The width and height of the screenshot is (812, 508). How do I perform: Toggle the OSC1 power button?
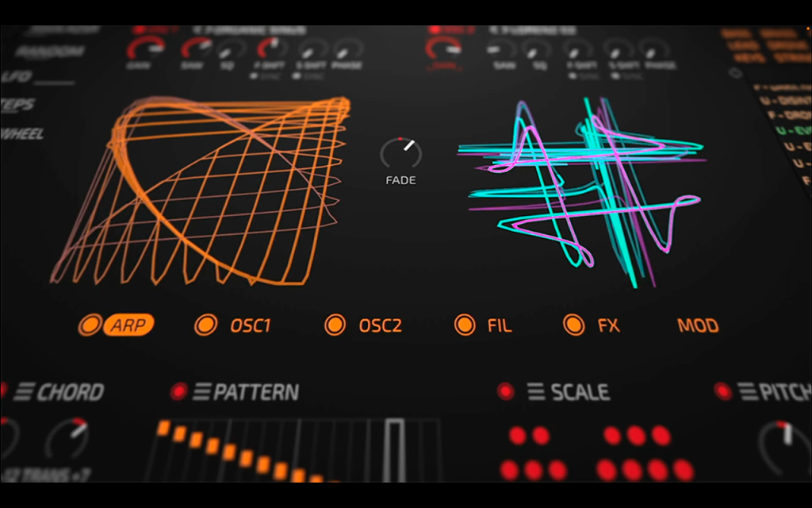[x=205, y=325]
